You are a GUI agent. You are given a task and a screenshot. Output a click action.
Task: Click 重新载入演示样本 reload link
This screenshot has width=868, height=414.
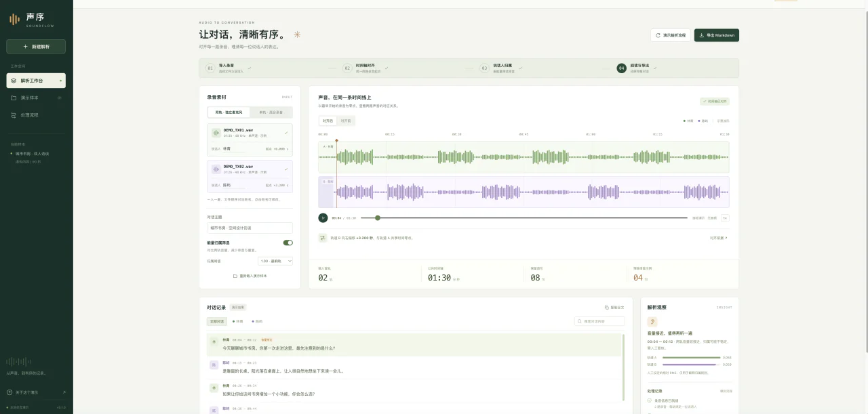pyautogui.click(x=250, y=276)
